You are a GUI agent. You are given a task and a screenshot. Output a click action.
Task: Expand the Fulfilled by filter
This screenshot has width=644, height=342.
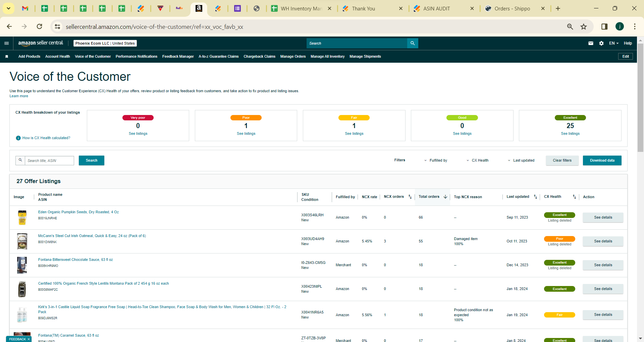pos(436,160)
